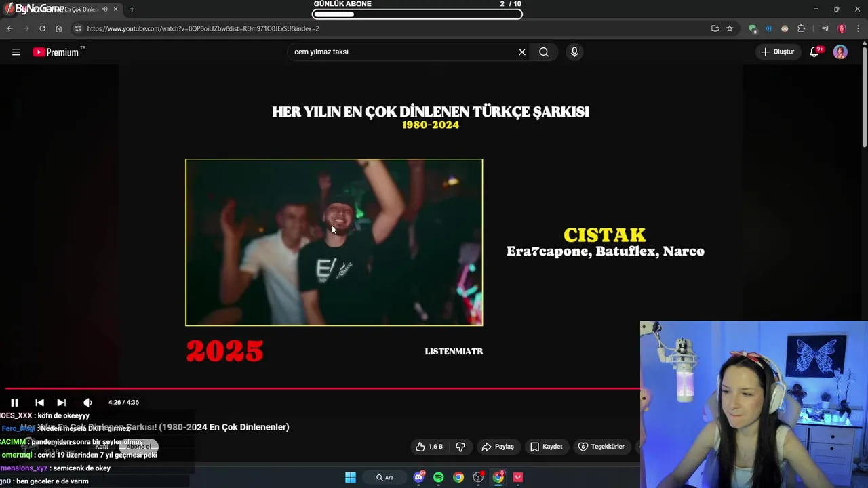Go back with the browser back arrow
This screenshot has width=868, height=488.
pos(9,28)
